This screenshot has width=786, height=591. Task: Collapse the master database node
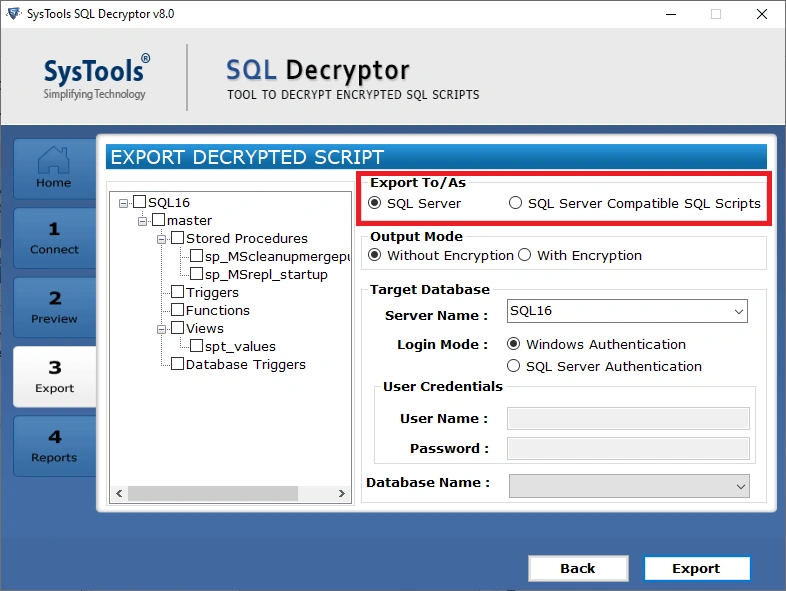pyautogui.click(x=143, y=221)
